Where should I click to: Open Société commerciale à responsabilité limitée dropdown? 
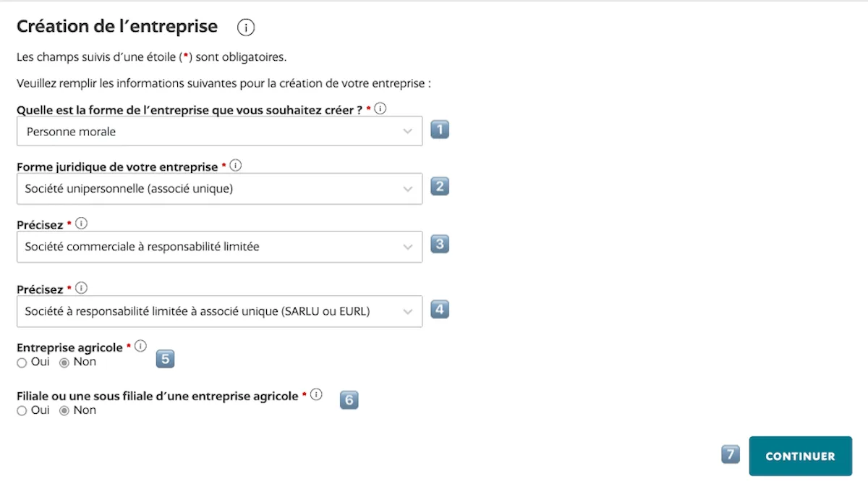pyautogui.click(x=219, y=247)
